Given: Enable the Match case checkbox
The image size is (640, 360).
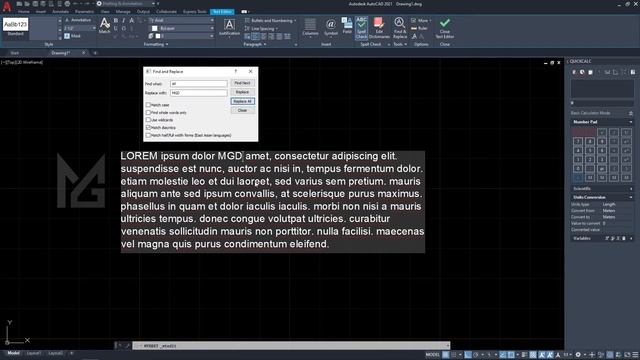Looking at the screenshot, I should [x=148, y=105].
